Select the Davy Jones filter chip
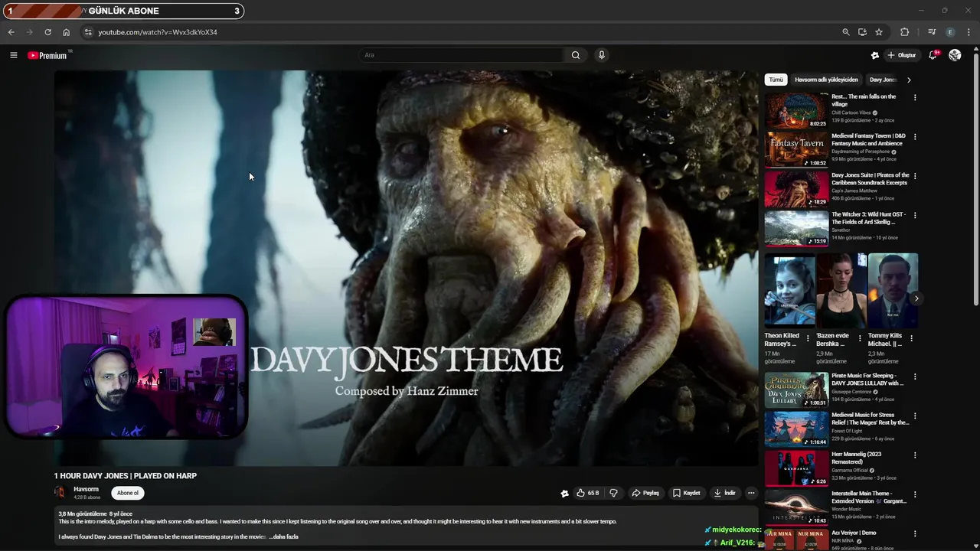This screenshot has height=551, width=980. (882, 80)
